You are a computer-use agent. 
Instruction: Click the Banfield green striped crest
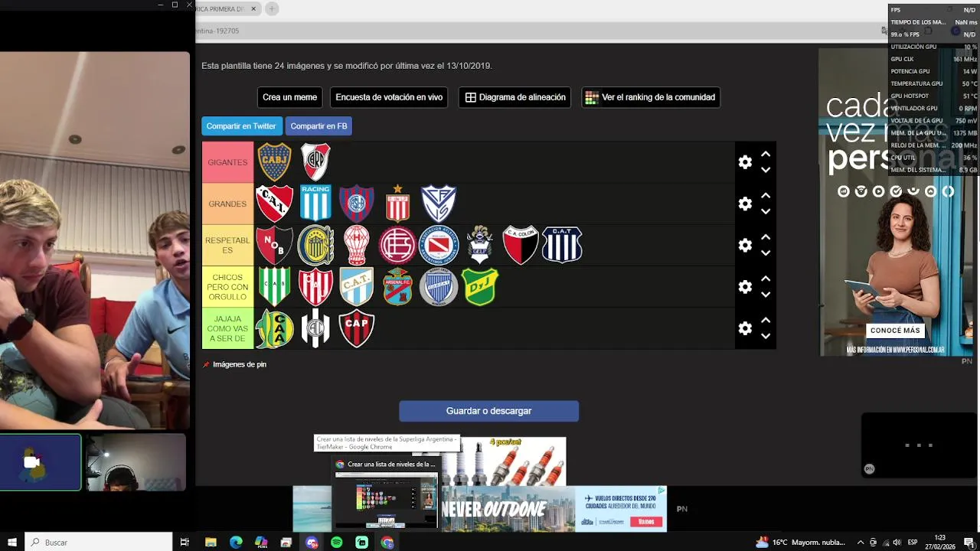(x=274, y=286)
